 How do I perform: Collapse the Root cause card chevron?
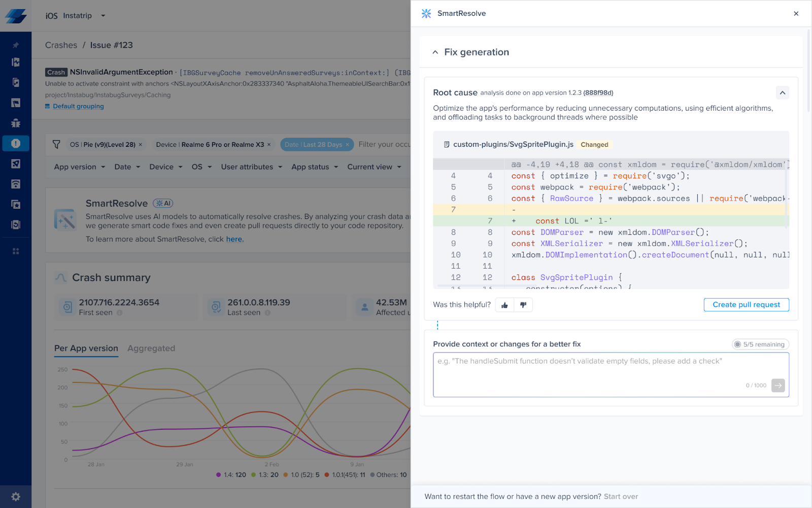click(x=783, y=92)
